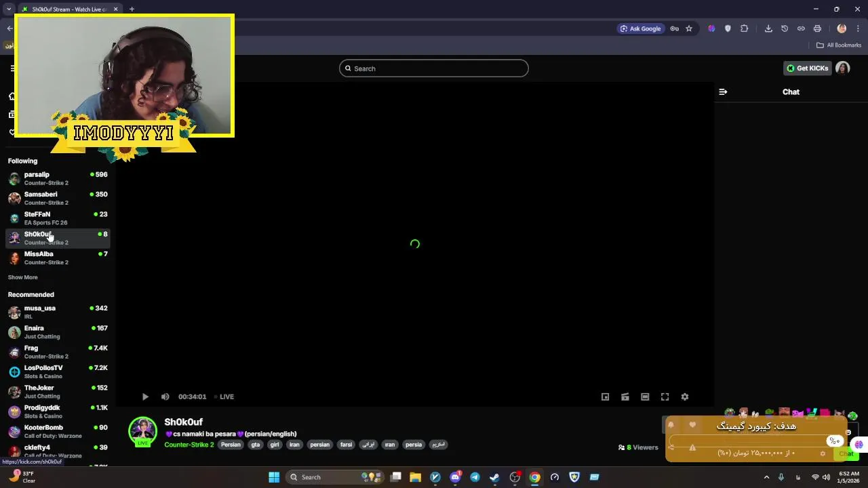Viewport: 868px width, 488px height.
Task: Open OBS Studio from taskbar
Action: (515, 477)
